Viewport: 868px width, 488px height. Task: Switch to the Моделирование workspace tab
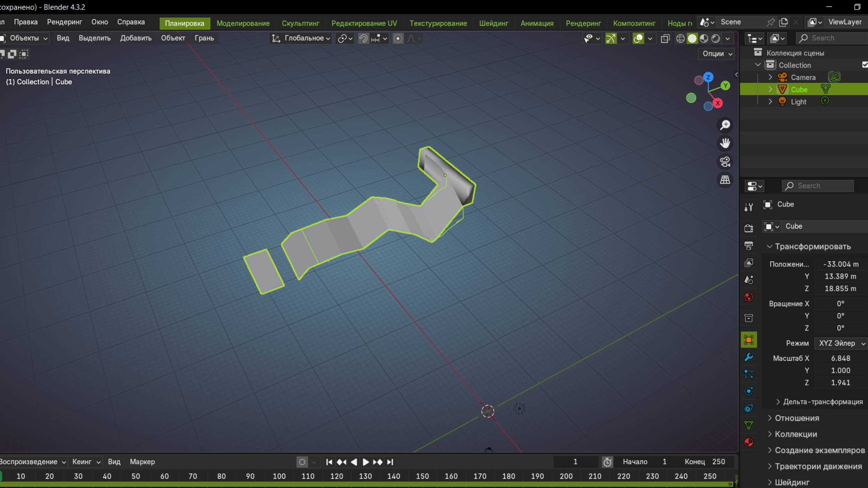pyautogui.click(x=243, y=23)
